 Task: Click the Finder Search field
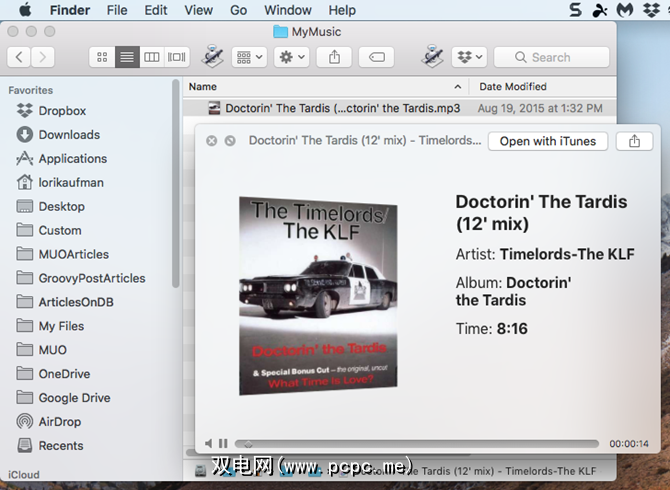tap(551, 58)
